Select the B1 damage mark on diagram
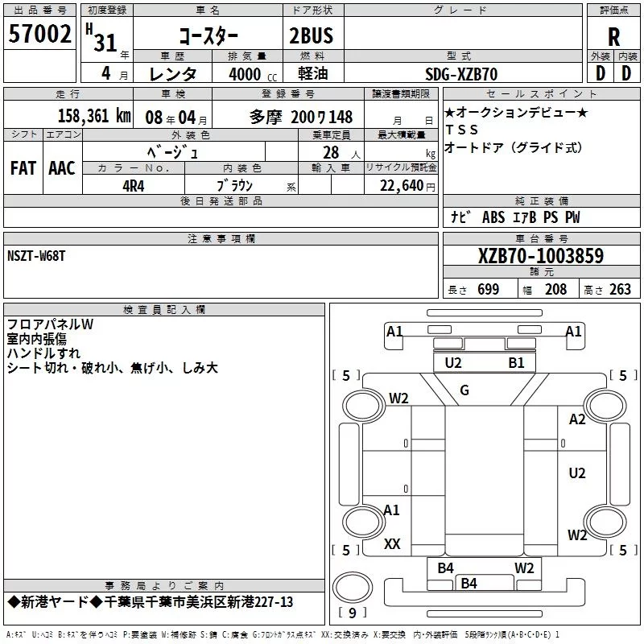Image resolution: width=644 pixels, height=644 pixels. coord(516,363)
